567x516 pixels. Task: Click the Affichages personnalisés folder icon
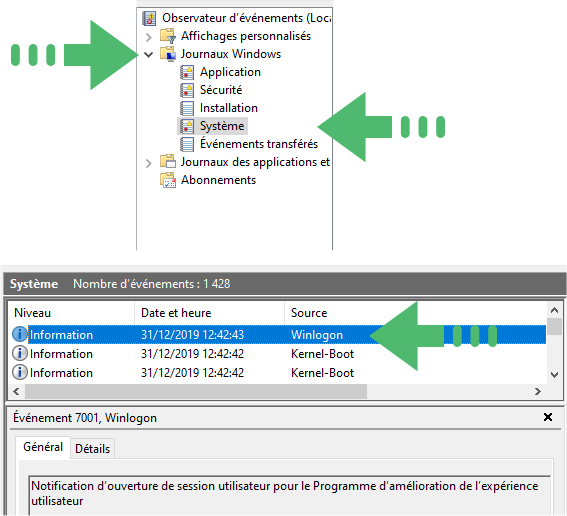[168, 36]
